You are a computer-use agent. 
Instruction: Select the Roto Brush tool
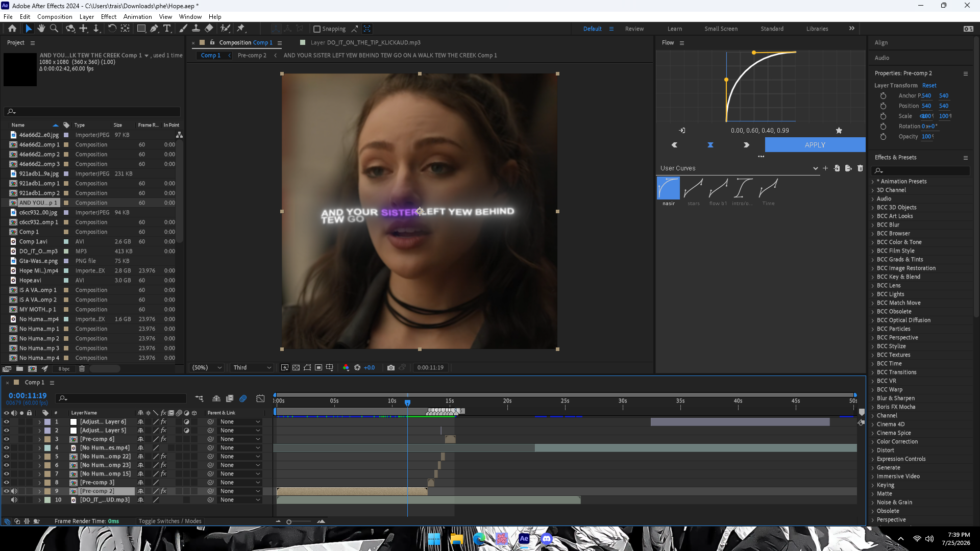point(225,29)
